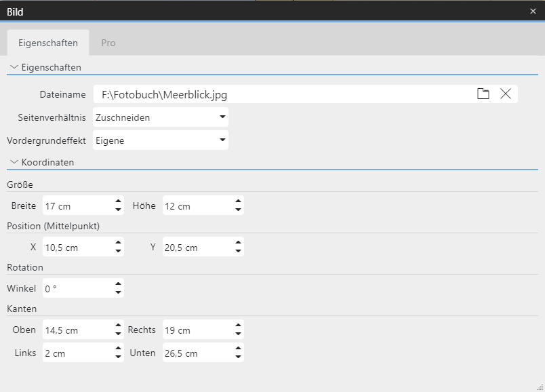Collapse the Eigenschaften section

(x=14, y=68)
